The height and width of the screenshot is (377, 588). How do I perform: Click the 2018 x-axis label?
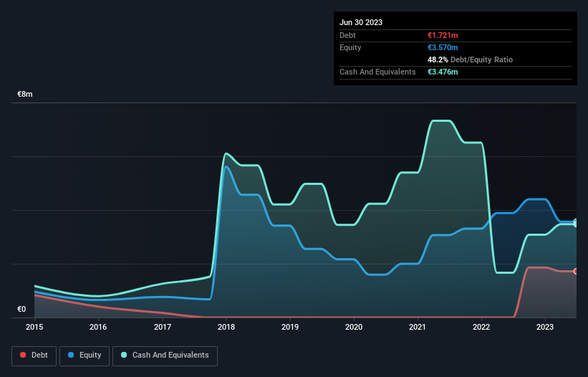[226, 327]
